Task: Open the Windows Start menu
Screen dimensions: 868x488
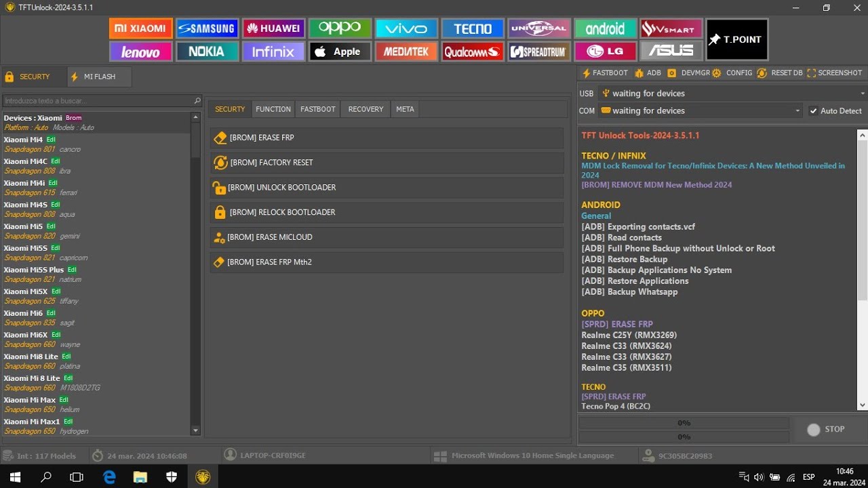Action: [15, 477]
